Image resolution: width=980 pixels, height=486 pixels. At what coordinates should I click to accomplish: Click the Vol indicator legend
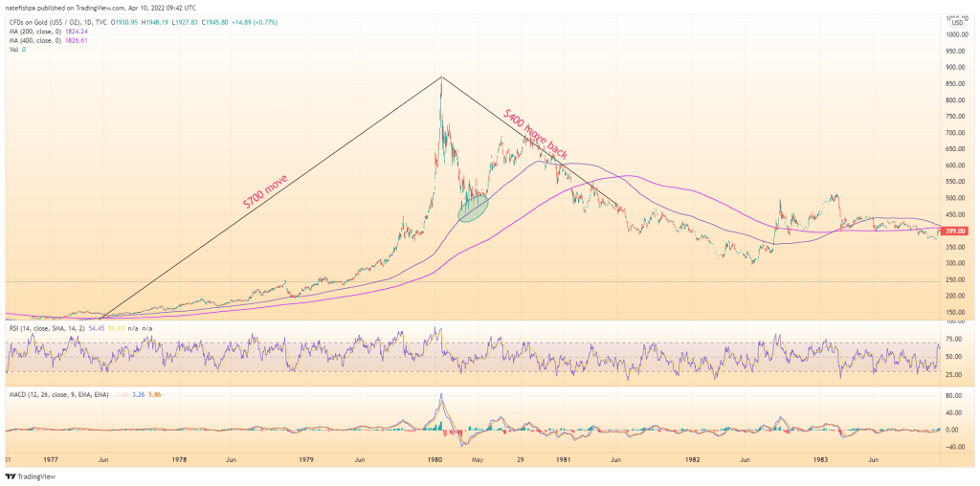pos(13,50)
